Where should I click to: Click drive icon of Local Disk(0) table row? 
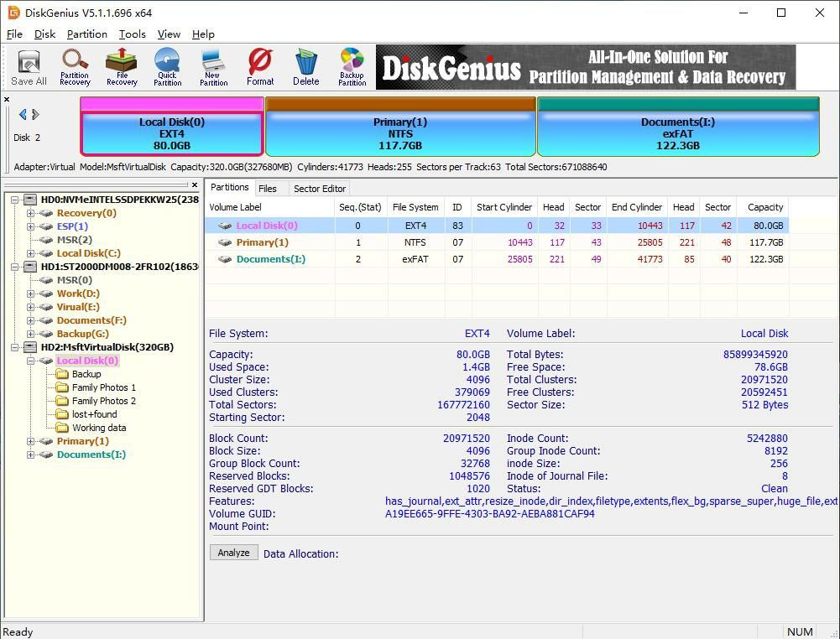point(225,226)
